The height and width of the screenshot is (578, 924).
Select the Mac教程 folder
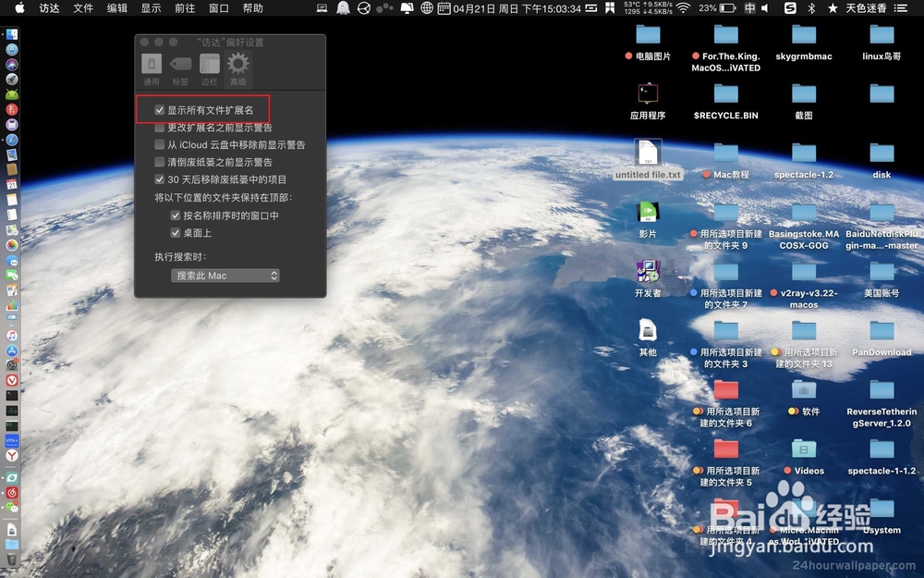[726, 154]
